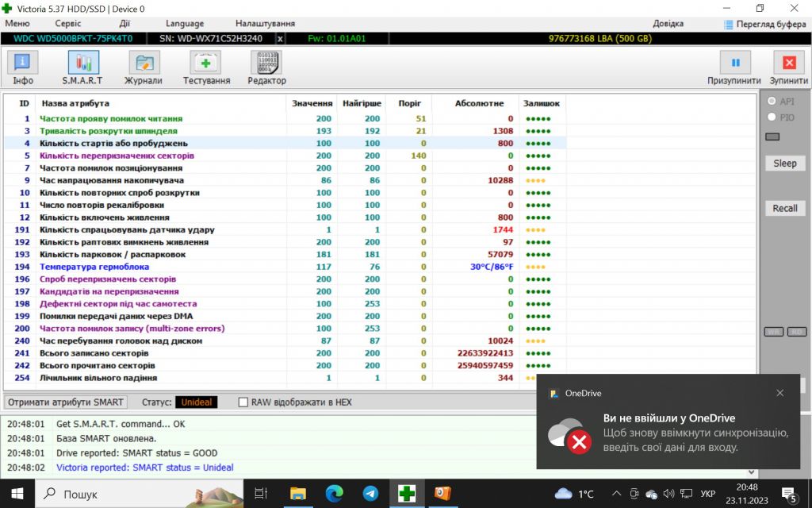Viewport: 812px width, 508px height.
Task: Open the Журнали logs section
Action: [x=144, y=68]
